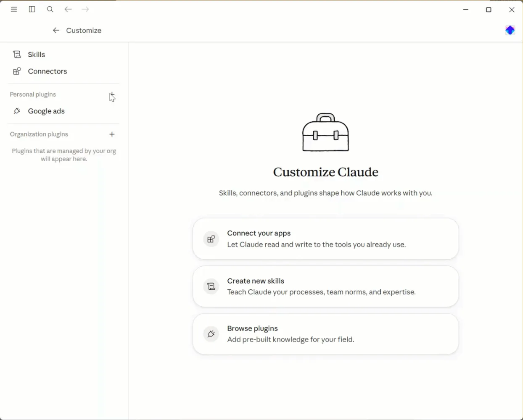Click the Personal plugins heading

pos(33,94)
